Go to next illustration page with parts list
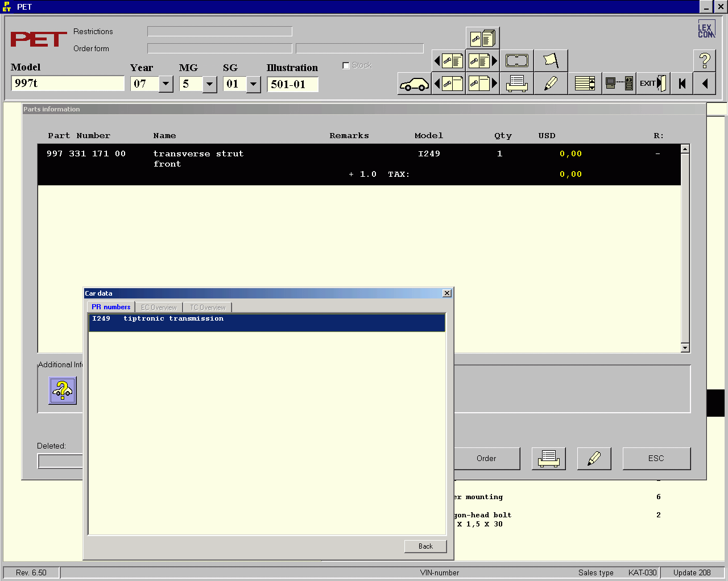The height and width of the screenshot is (581, 728). (483, 60)
